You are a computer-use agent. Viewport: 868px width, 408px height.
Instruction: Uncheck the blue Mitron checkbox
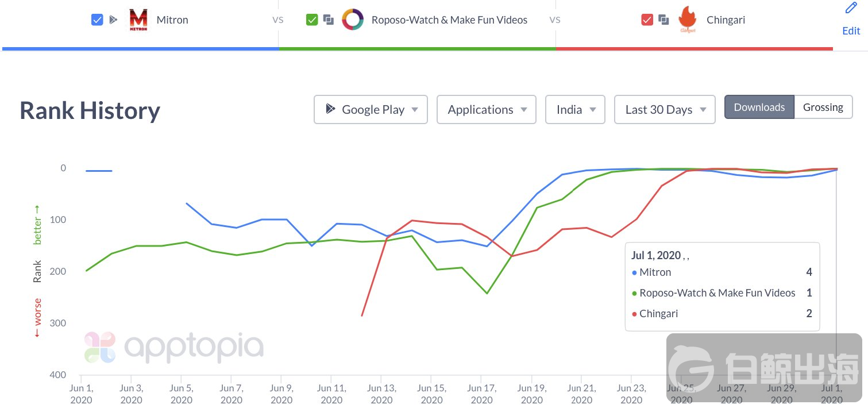pyautogui.click(x=97, y=20)
